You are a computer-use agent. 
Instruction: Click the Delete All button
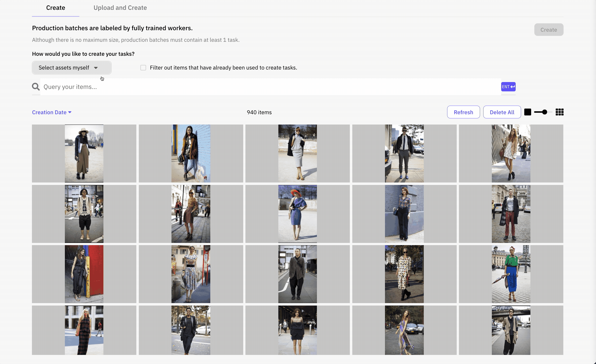[x=502, y=112]
